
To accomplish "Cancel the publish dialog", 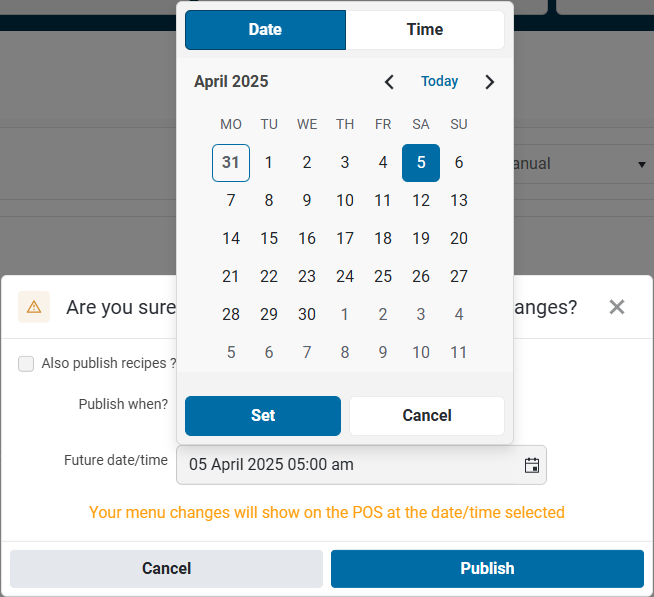I will pyautogui.click(x=166, y=569).
